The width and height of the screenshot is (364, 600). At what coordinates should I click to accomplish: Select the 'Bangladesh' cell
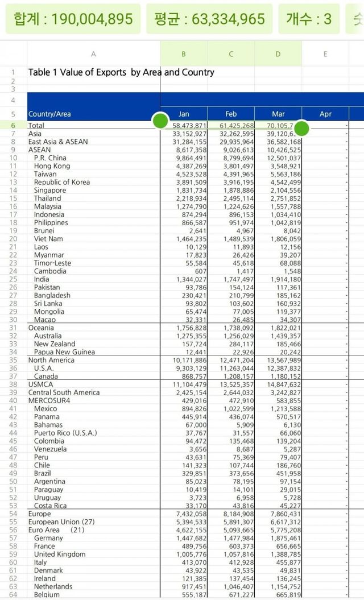click(x=94, y=295)
